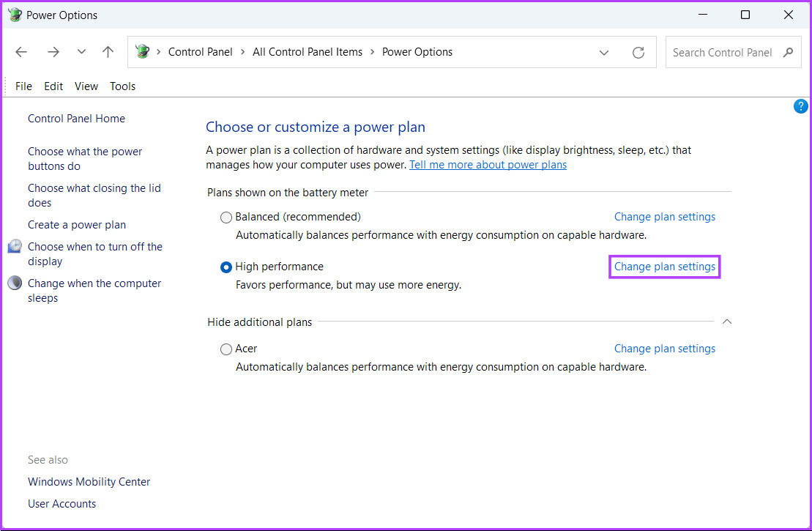Click Power Options breadcrumb segment
Image resolution: width=812 pixels, height=531 pixels.
(x=417, y=52)
